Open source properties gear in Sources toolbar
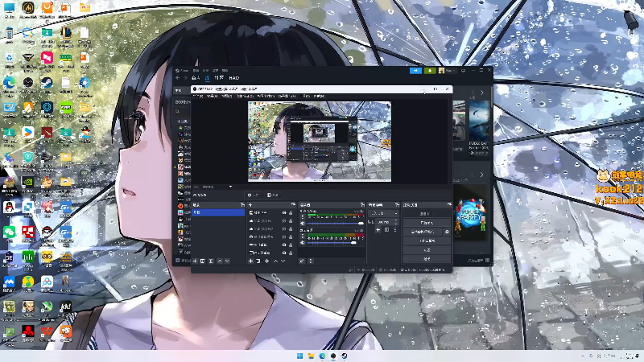 point(267,261)
